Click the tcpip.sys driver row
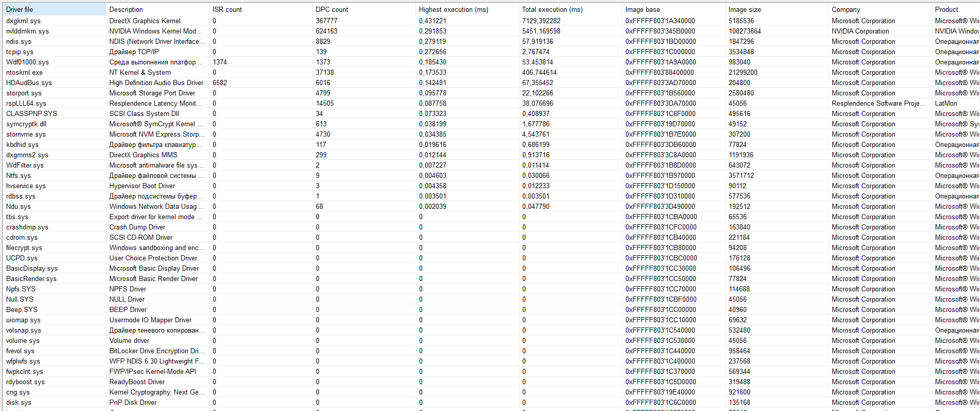Image resolution: width=980 pixels, height=411 pixels. click(x=20, y=52)
